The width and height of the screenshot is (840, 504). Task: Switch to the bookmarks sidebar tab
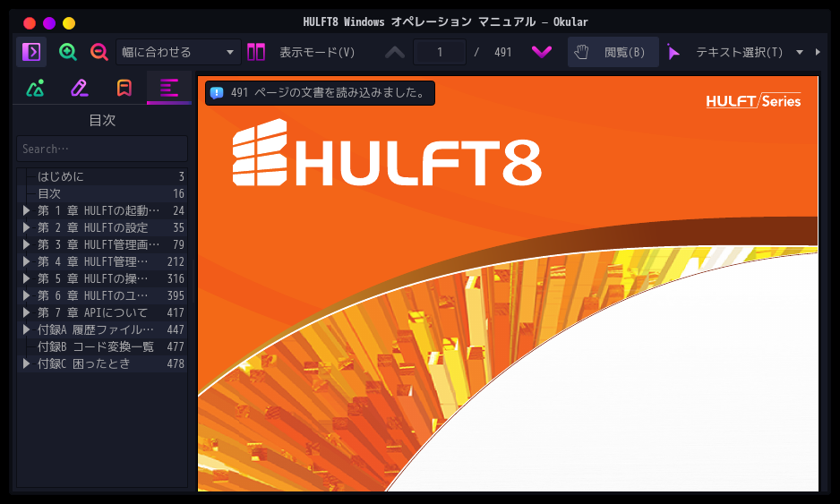(124, 88)
